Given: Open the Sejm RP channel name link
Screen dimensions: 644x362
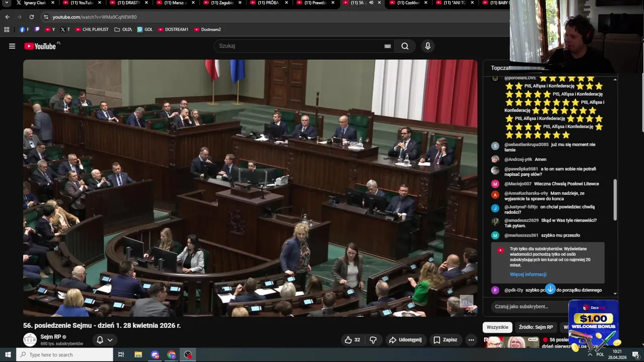Looking at the screenshot, I should click(x=50, y=337).
